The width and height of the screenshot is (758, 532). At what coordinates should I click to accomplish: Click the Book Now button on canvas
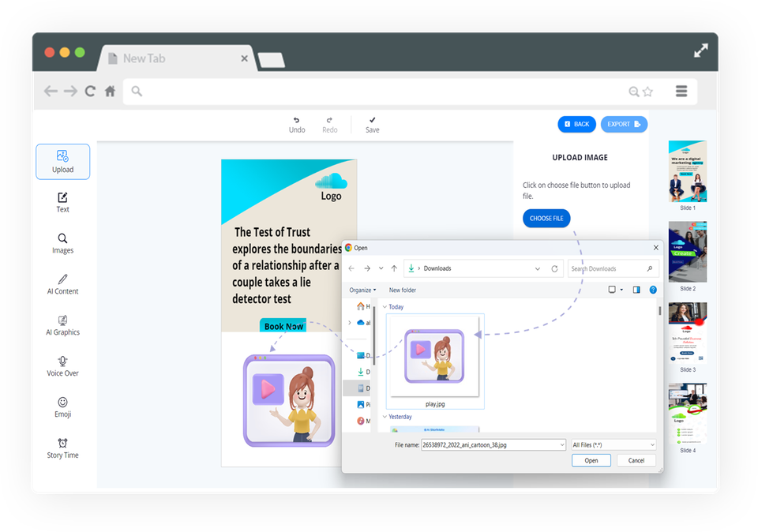coord(283,326)
